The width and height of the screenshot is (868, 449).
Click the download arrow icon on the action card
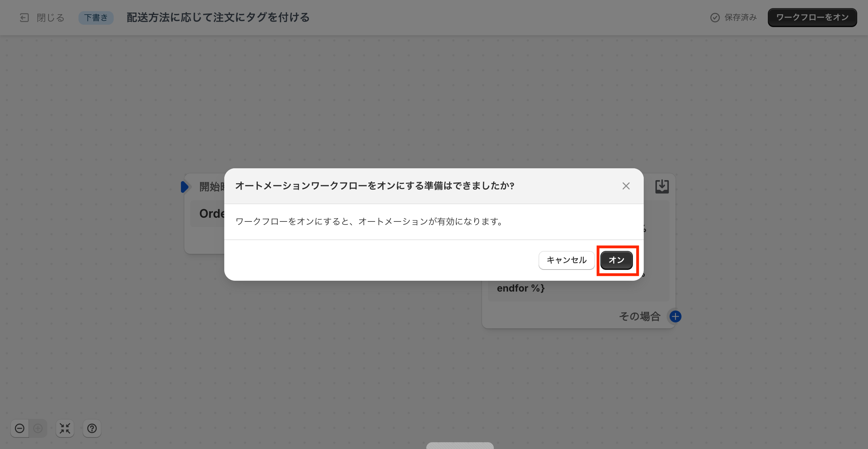[662, 187]
